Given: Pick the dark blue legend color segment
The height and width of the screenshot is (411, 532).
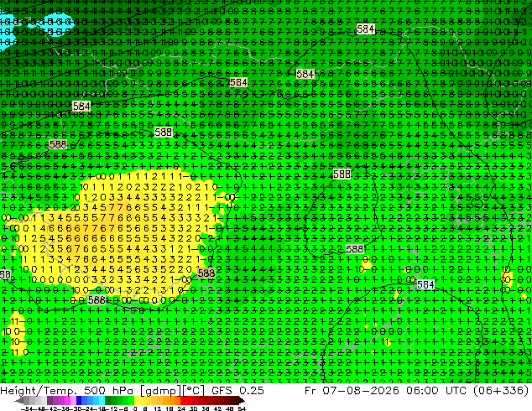Looking at the screenshot, I should (79, 401).
